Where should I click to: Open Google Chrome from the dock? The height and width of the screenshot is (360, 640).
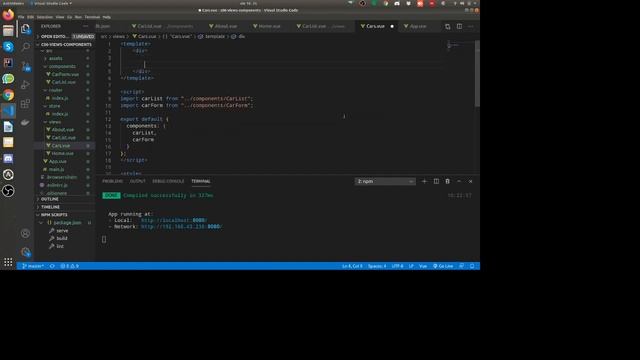coord(8,95)
